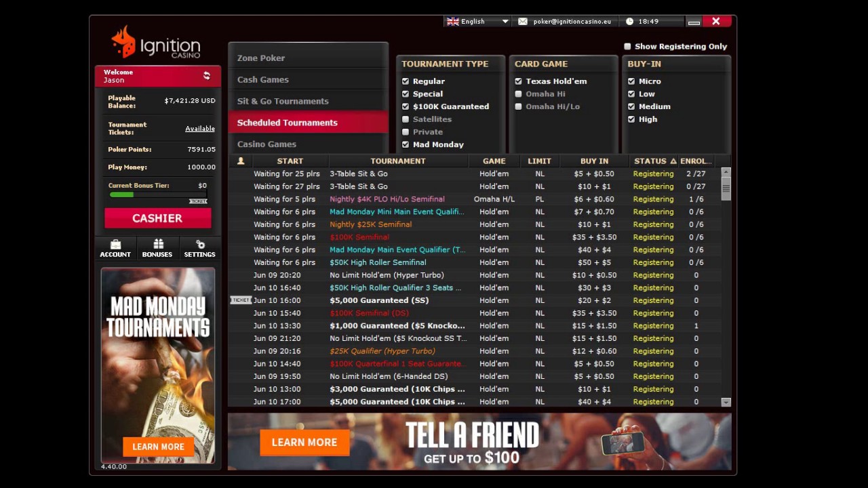Click the 7591.05 poker points value

tap(201, 150)
